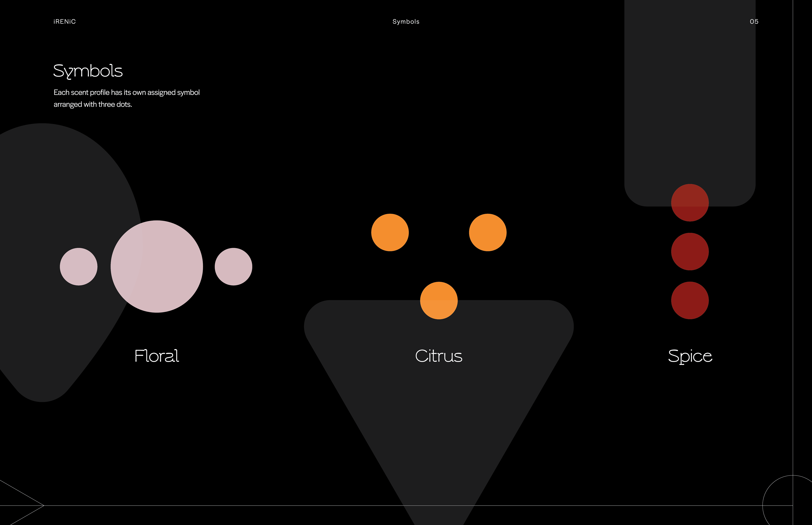Image resolution: width=812 pixels, height=525 pixels.
Task: Click the bottom orange Citrus dot
Action: (439, 300)
